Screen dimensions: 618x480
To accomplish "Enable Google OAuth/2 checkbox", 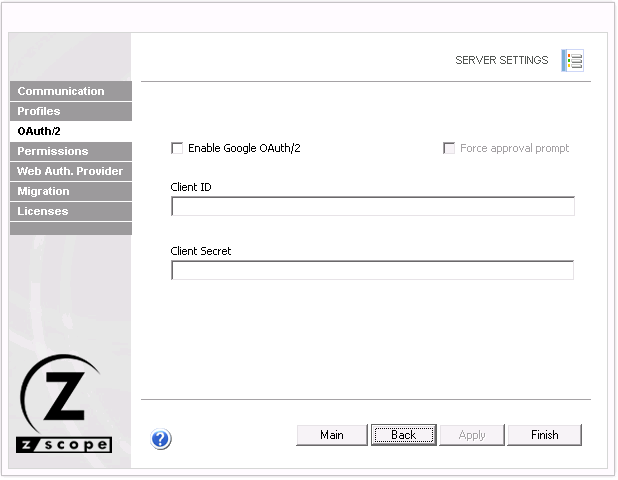I will tap(178, 148).
